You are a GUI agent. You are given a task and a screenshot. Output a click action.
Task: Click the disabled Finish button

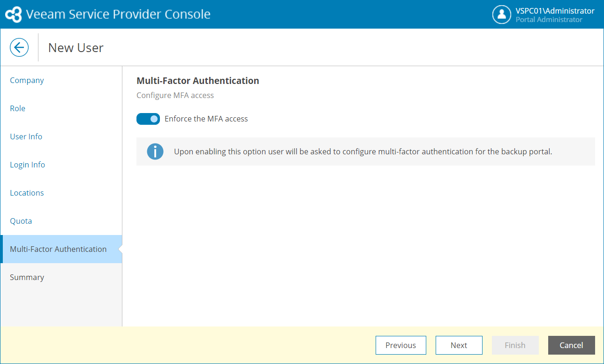[x=515, y=345]
